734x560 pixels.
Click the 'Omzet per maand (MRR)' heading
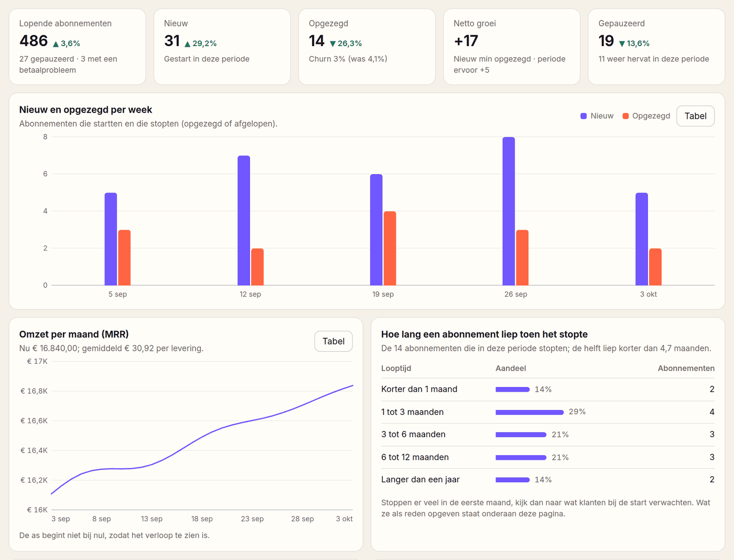(74, 335)
